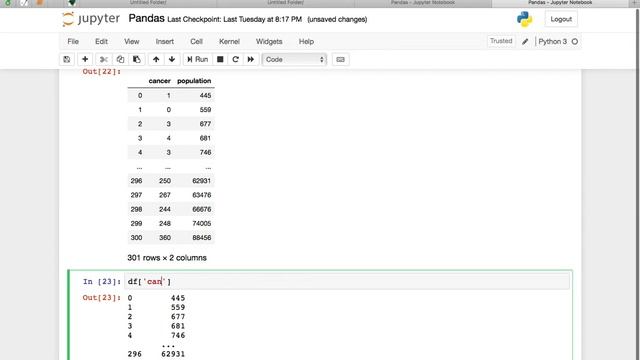The width and height of the screenshot is (640, 360).
Task: Move selected cell down arrow
Action: [x=172, y=60]
